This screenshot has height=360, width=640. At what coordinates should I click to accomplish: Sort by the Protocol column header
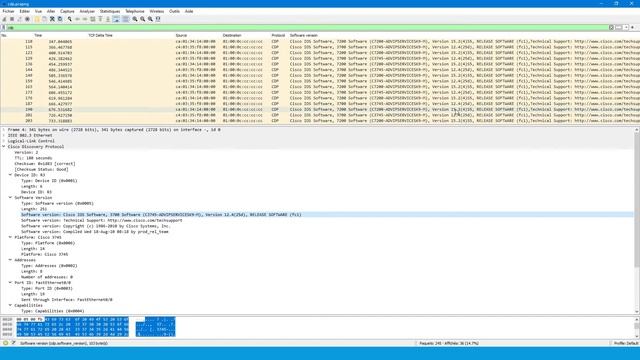point(278,36)
